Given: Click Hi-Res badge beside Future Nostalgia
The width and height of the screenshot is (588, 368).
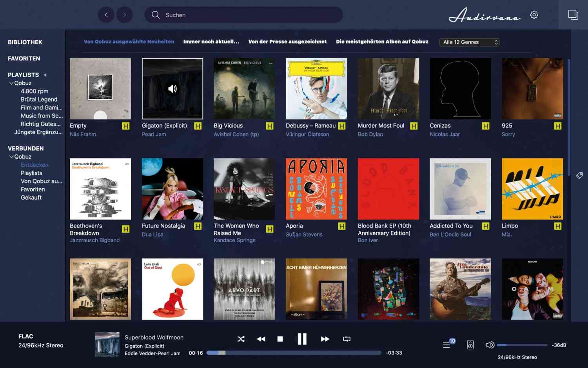Looking at the screenshot, I should pyautogui.click(x=198, y=226).
